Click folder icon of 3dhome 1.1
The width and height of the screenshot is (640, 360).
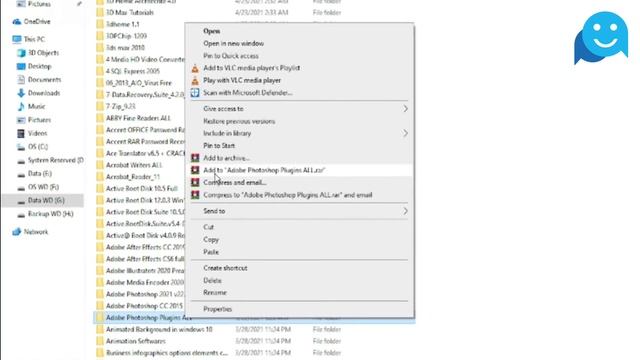100,24
